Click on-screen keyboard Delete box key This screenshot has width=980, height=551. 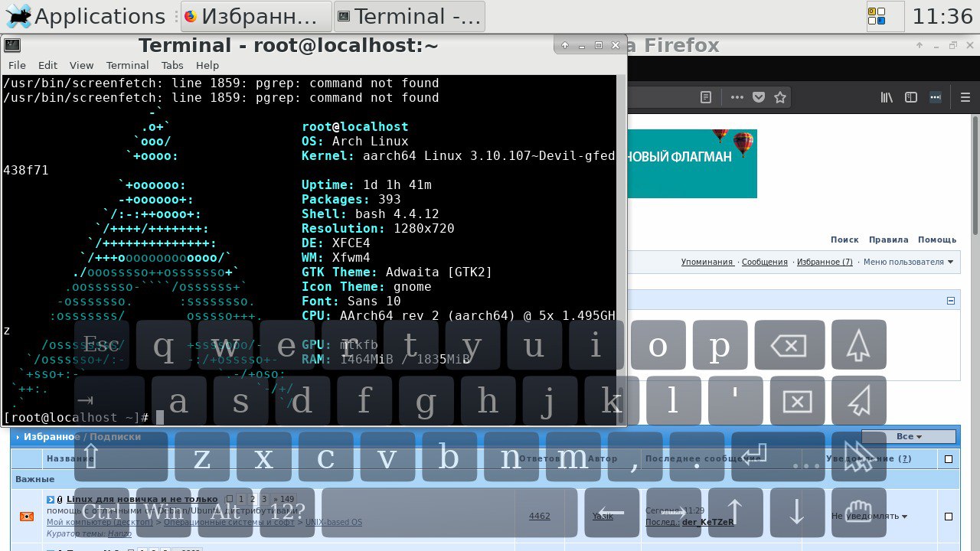[796, 401]
